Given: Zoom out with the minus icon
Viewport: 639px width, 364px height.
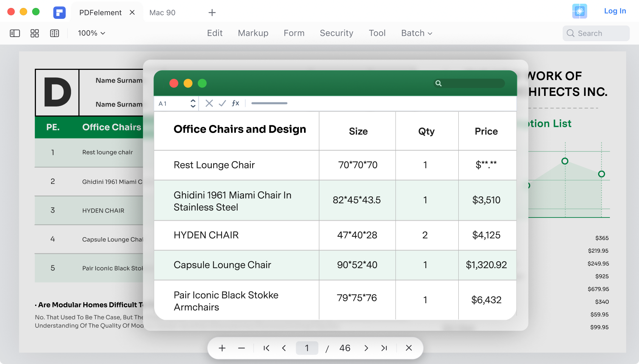Looking at the screenshot, I should click(242, 348).
